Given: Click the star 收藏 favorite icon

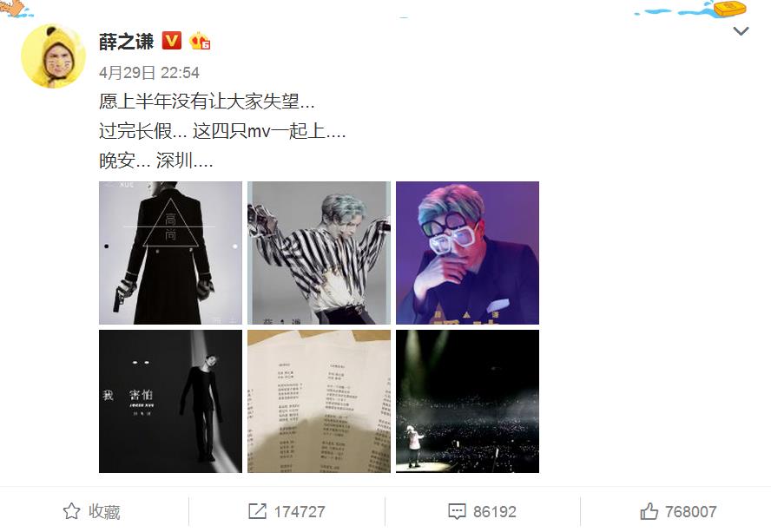Looking at the screenshot, I should (x=72, y=511).
